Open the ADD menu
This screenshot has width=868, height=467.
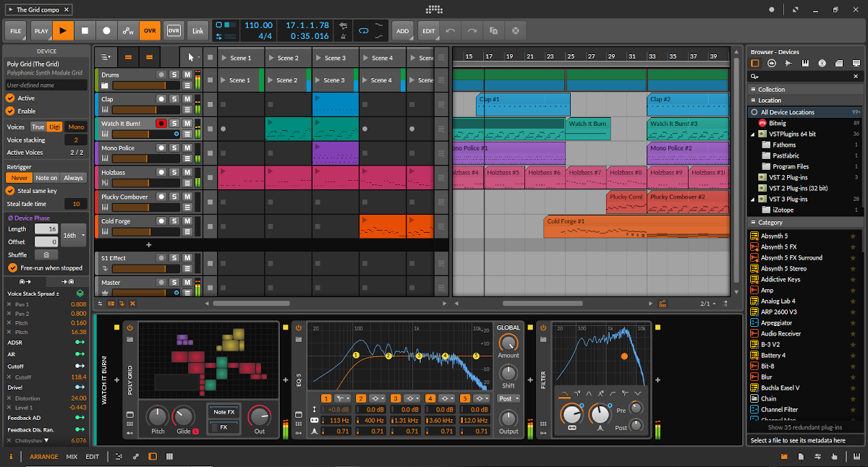click(x=403, y=31)
